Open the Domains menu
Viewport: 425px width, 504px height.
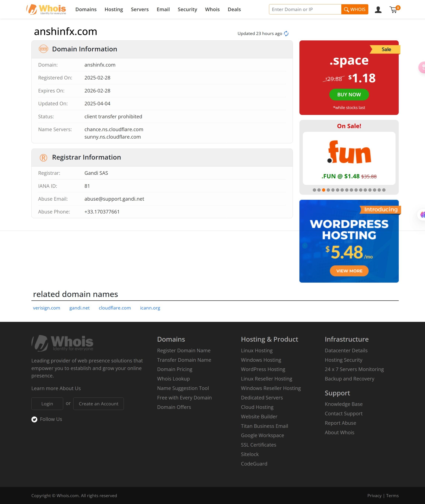[x=86, y=9]
